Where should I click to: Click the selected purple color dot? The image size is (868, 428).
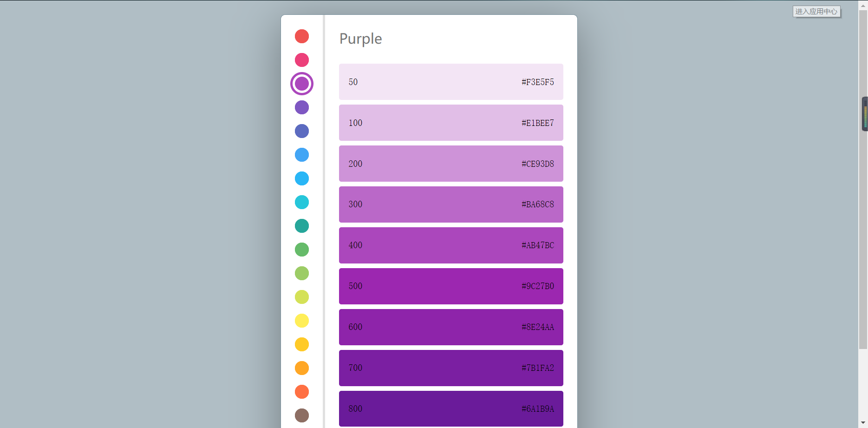point(302,84)
